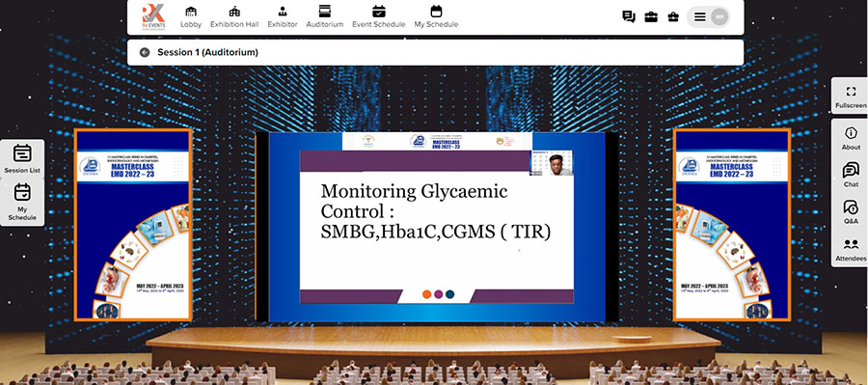Click the Rx Events logo

[x=153, y=17]
